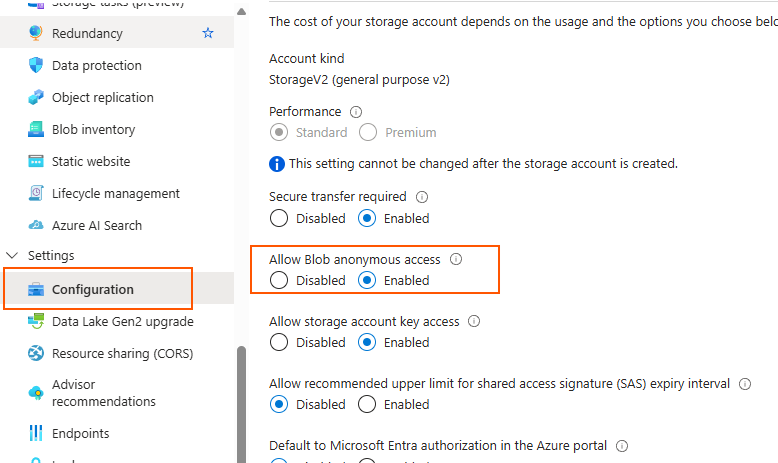Collapse the Settings section chevron
Screen dimensions: 778x463
[x=12, y=256]
